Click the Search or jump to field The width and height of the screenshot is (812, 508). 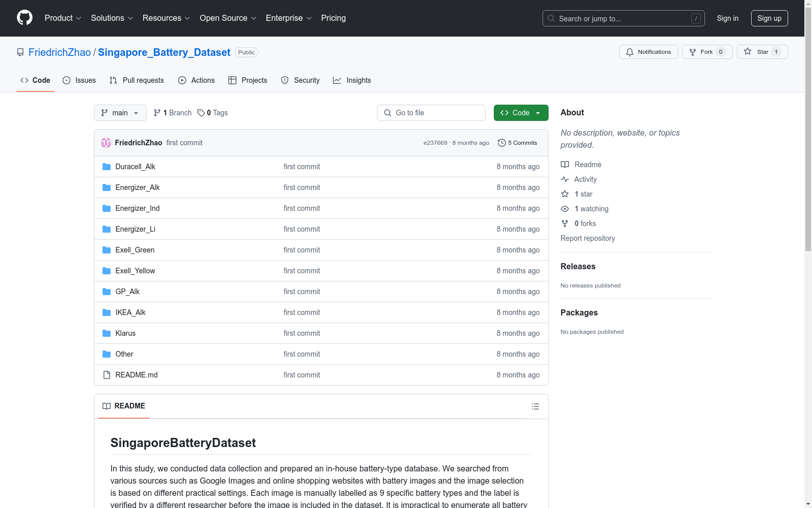(624, 18)
